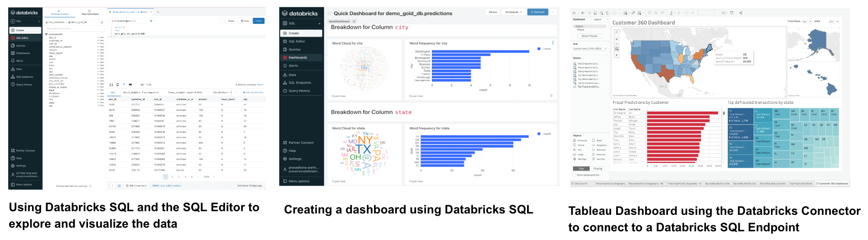Click Tableau toolbar back arrow
Screen dimensions: 868x240
point(583,13)
